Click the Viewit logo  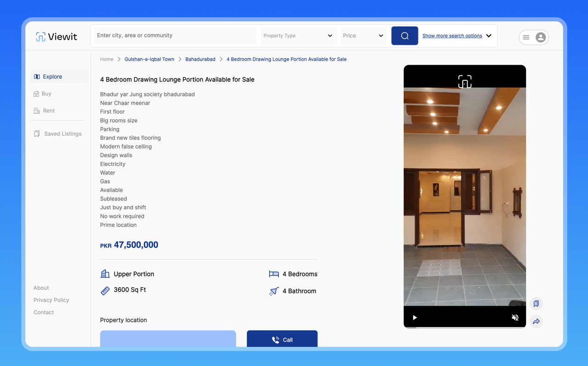point(57,37)
